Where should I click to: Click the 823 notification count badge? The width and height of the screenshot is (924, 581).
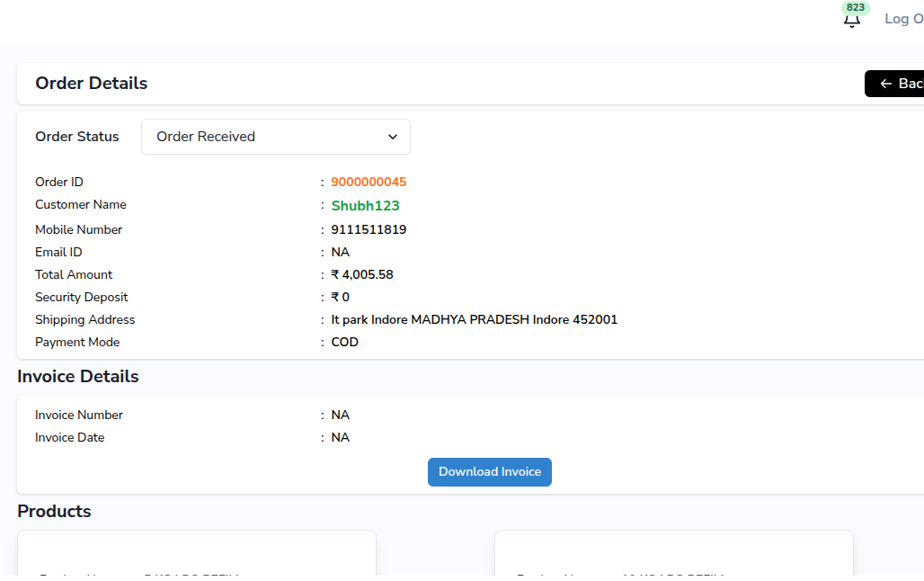[x=856, y=8]
